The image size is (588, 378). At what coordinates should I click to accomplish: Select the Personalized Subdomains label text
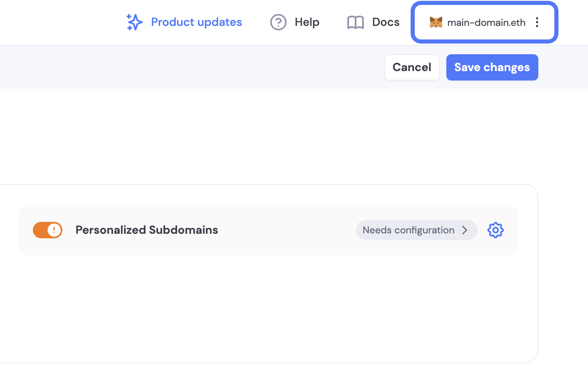tap(147, 230)
